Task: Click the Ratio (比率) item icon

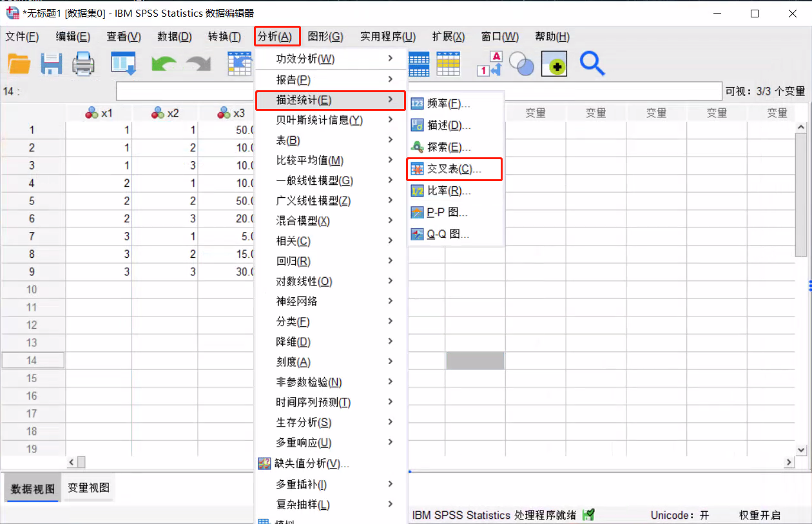Action: click(417, 191)
